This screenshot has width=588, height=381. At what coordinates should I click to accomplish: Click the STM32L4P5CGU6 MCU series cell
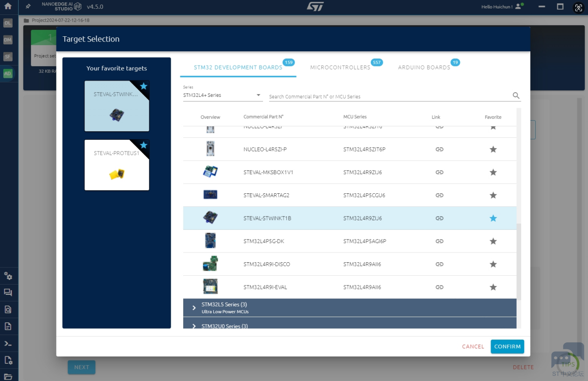364,195
